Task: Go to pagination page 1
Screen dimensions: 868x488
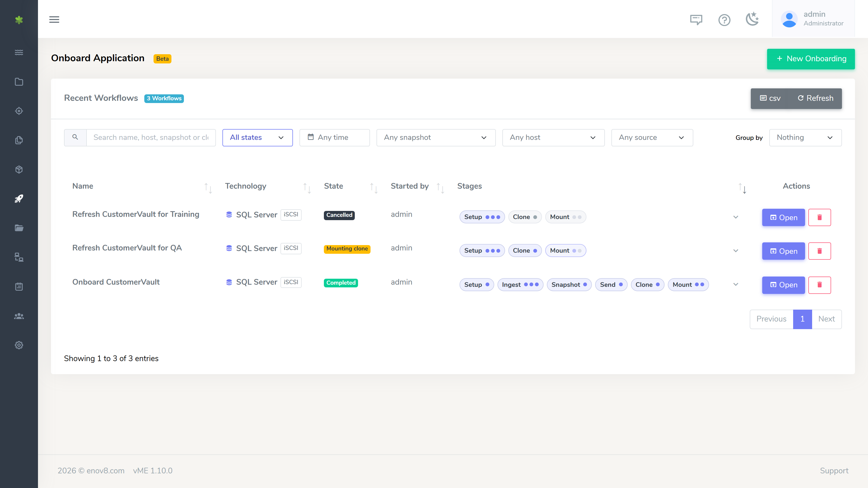Action: tap(802, 319)
